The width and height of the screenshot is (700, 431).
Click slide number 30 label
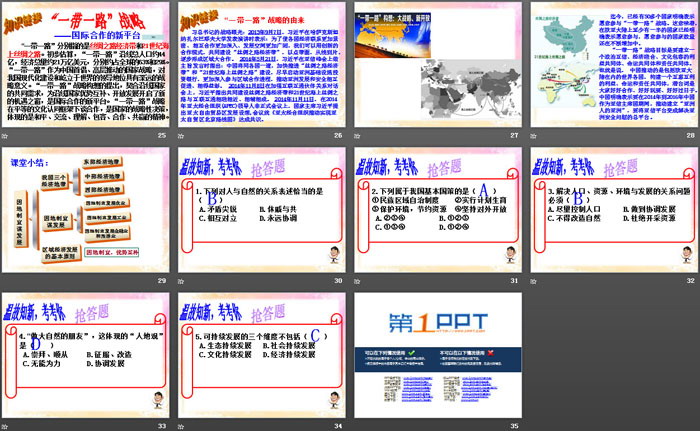pos(338,280)
